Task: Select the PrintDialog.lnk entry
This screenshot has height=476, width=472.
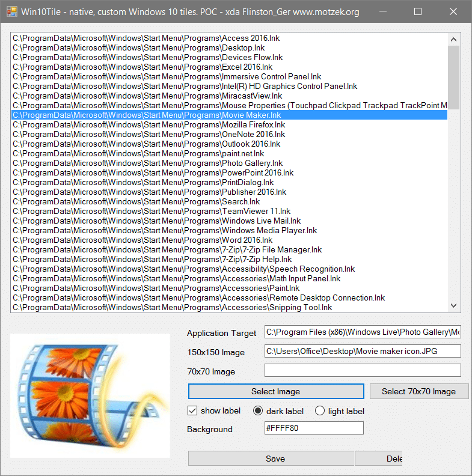Action: [229, 182]
